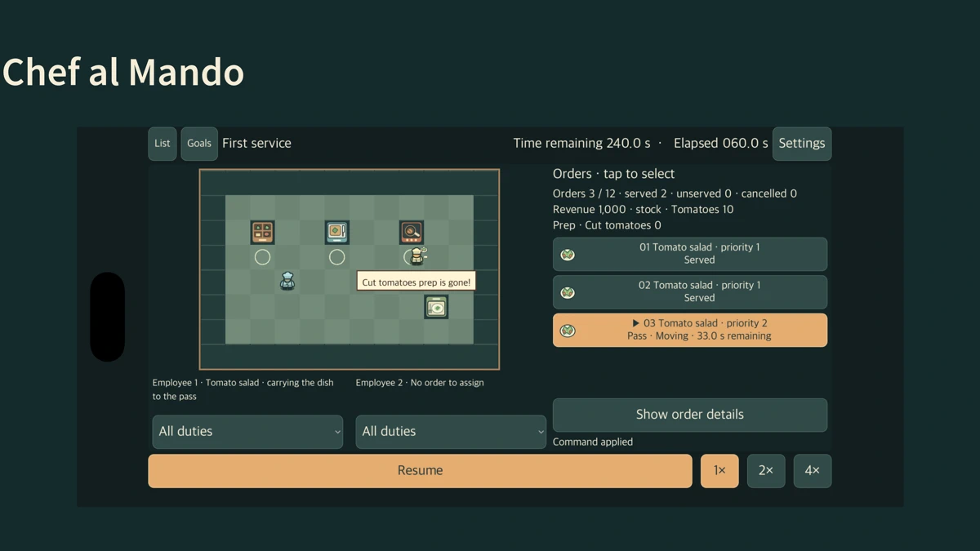Viewport: 980px width, 551px height.
Task: Set game speed to 1×
Action: (x=719, y=471)
